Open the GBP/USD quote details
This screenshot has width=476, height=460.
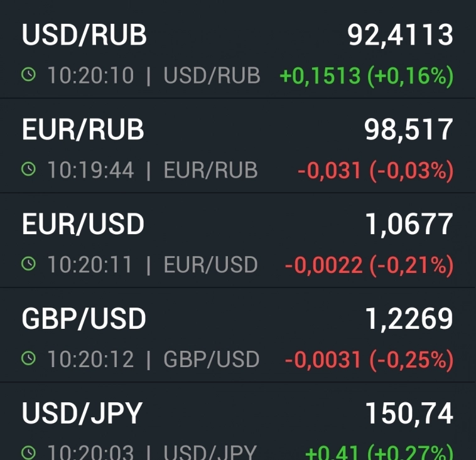[84, 319]
